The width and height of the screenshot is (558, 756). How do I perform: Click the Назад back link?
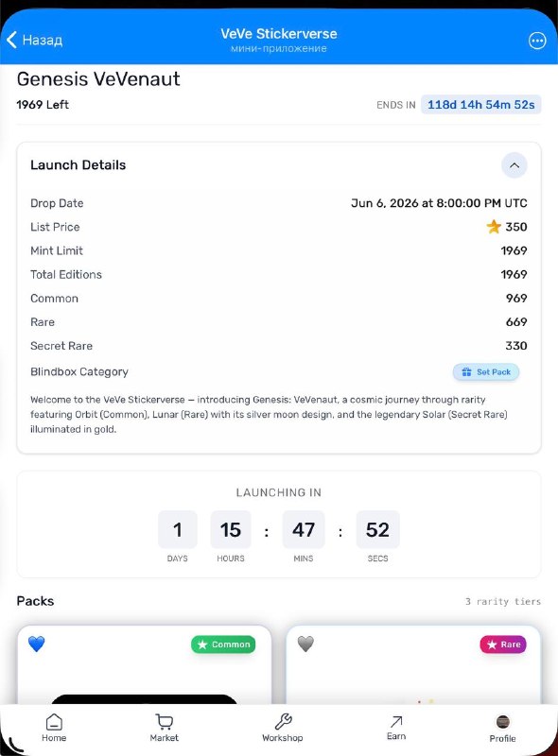[43, 40]
